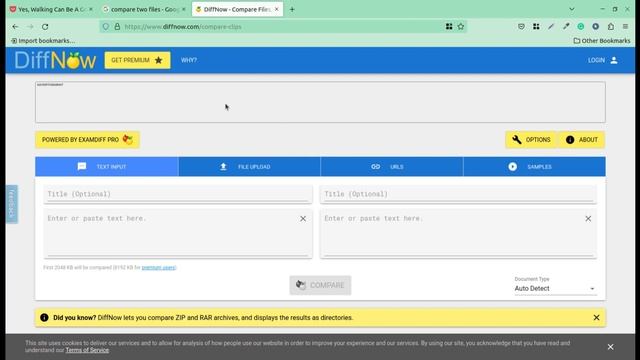
Task: Close the DiffNow browser tab
Action: pyautogui.click(x=276, y=9)
